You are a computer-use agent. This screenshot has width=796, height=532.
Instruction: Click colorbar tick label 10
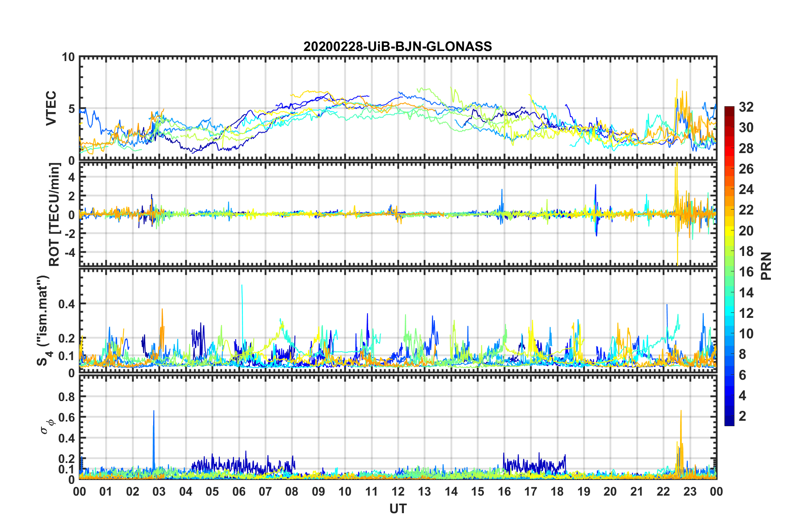click(x=746, y=334)
